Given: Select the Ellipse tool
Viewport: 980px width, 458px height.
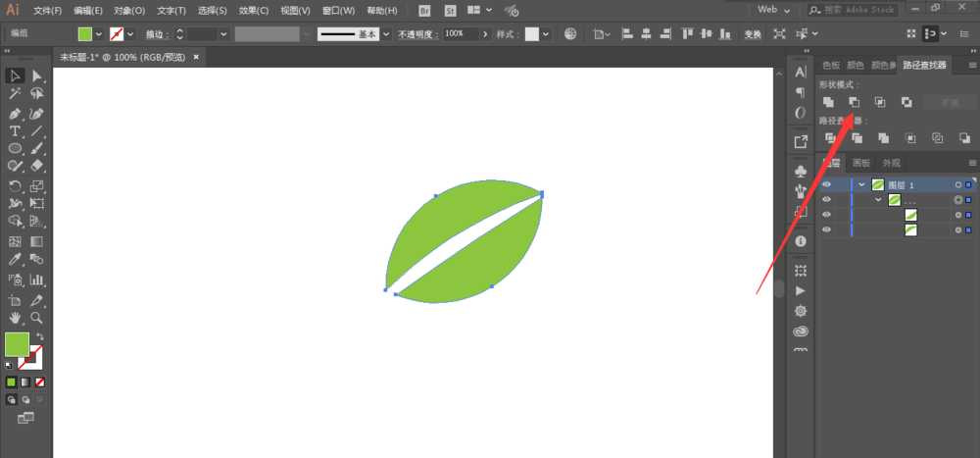Looking at the screenshot, I should coord(15,148).
